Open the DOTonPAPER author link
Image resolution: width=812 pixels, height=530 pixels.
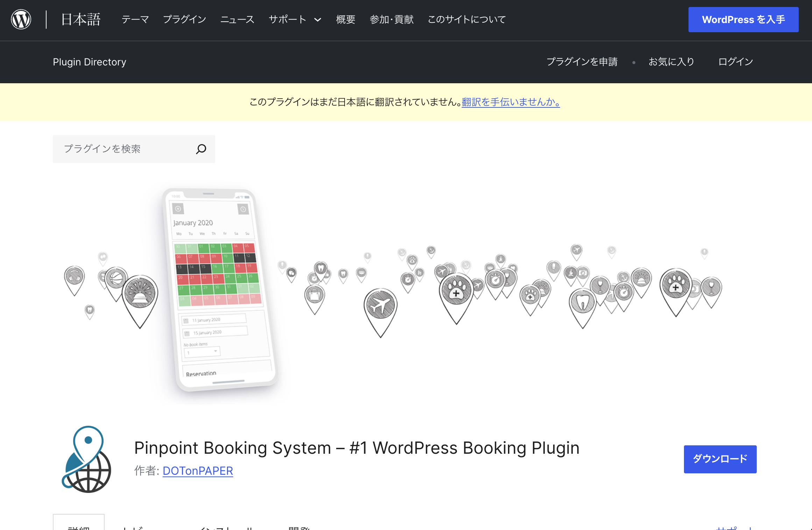[198, 471]
